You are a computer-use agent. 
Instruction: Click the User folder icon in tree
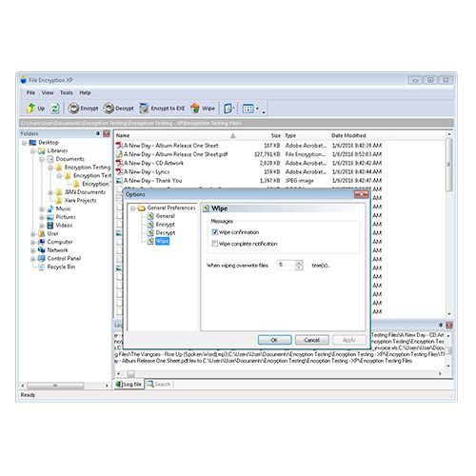point(41,233)
